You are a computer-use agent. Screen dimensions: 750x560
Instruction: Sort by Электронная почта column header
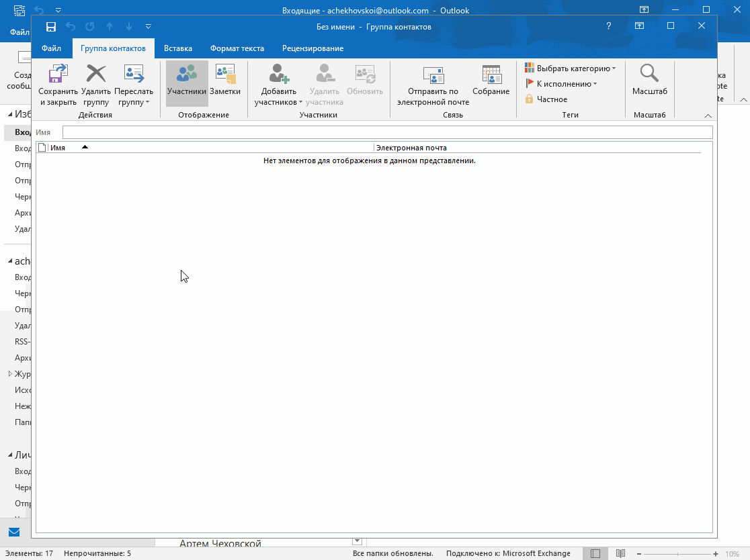click(x=537, y=148)
